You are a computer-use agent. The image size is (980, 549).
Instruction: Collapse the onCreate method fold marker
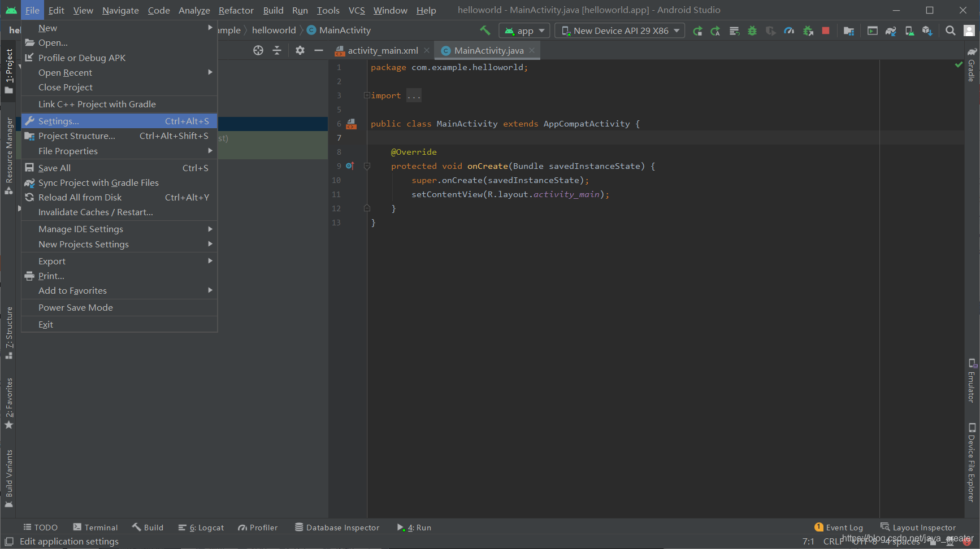pos(367,166)
